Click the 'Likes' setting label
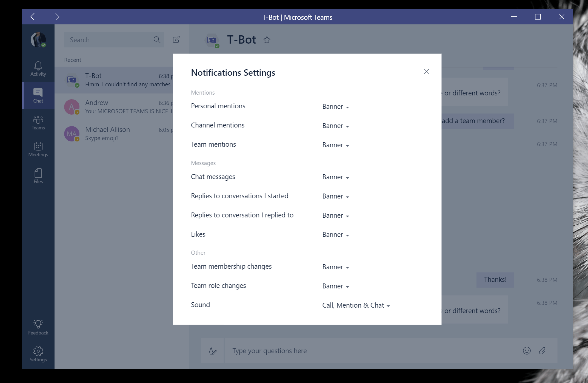 (198, 234)
